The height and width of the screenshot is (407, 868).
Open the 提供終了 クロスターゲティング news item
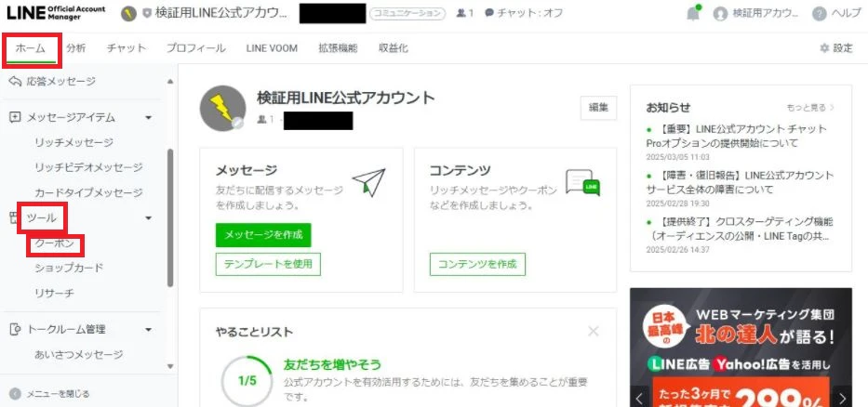pos(740,229)
